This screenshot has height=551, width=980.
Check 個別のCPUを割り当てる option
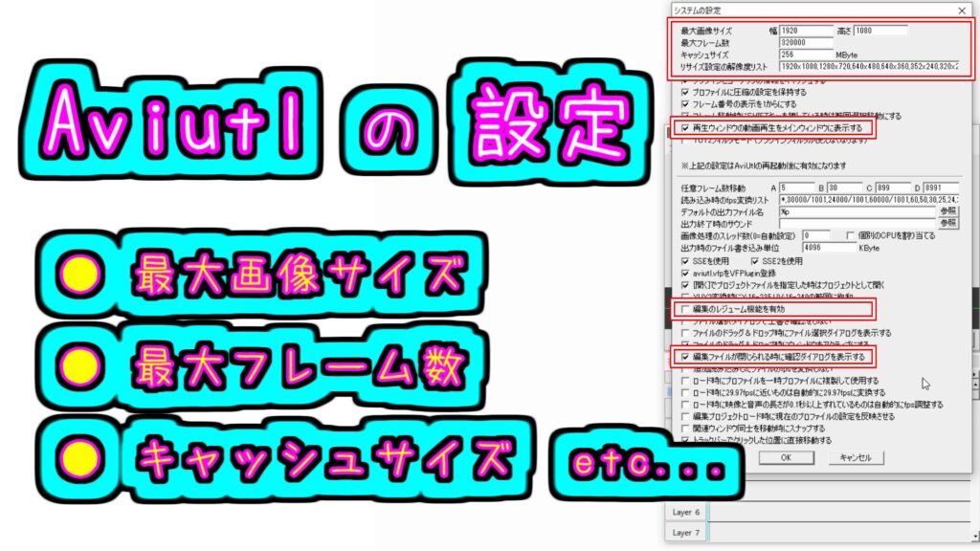[850, 234]
